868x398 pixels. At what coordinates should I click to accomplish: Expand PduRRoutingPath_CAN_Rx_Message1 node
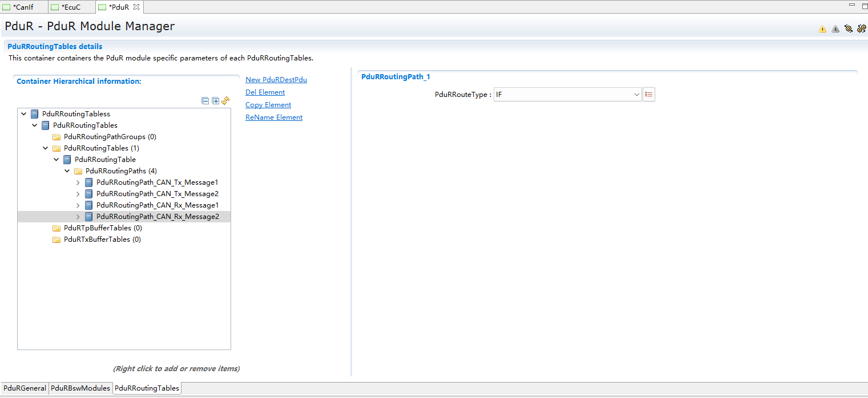tap(78, 205)
